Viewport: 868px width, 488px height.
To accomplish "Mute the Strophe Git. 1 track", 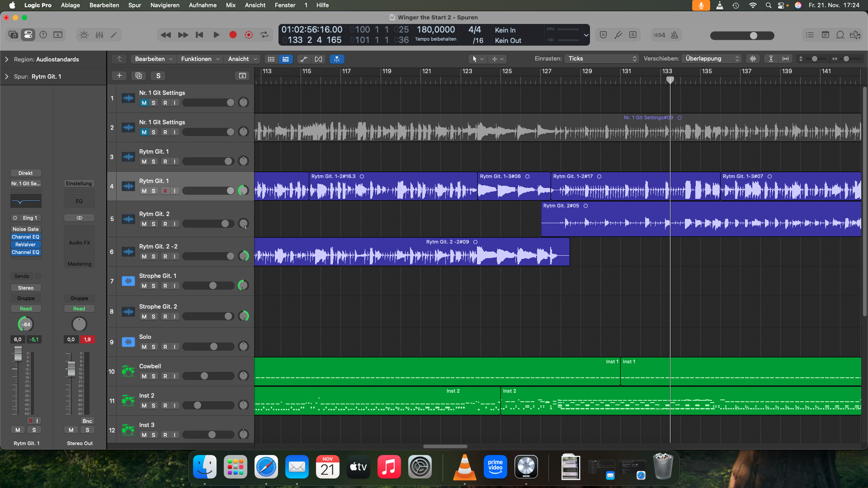I will point(144,286).
